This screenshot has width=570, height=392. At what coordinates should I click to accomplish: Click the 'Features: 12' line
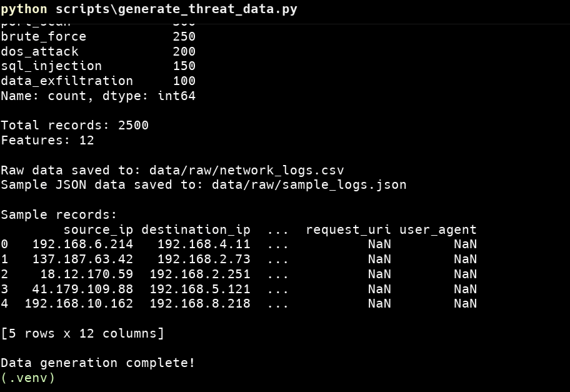click(47, 141)
